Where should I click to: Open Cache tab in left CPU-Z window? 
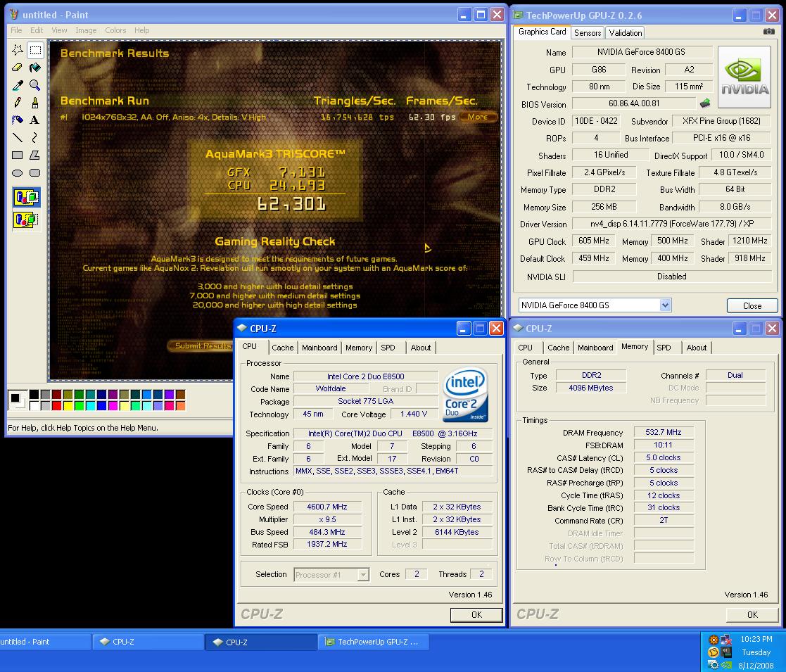(282, 348)
